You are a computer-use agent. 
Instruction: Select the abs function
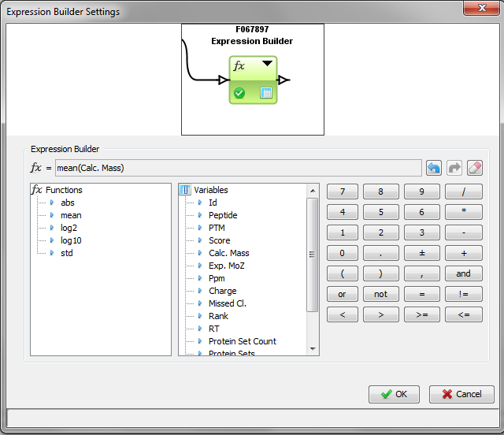(x=68, y=203)
